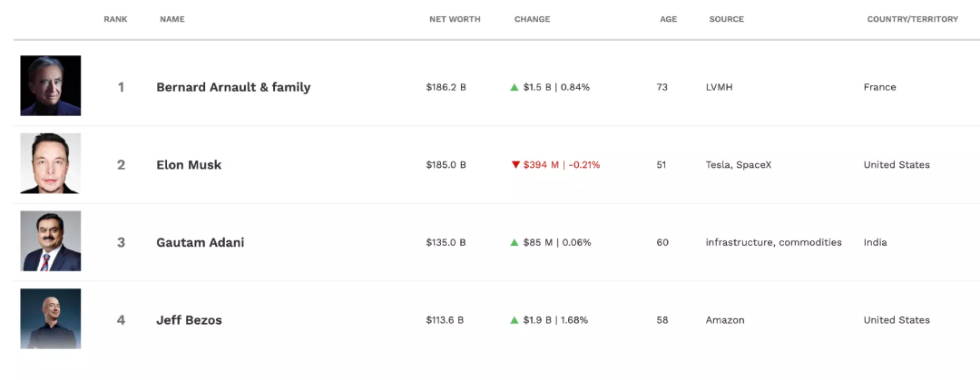Sort by Country/Territory header
Viewport: 980px width, 380px height.
[912, 19]
